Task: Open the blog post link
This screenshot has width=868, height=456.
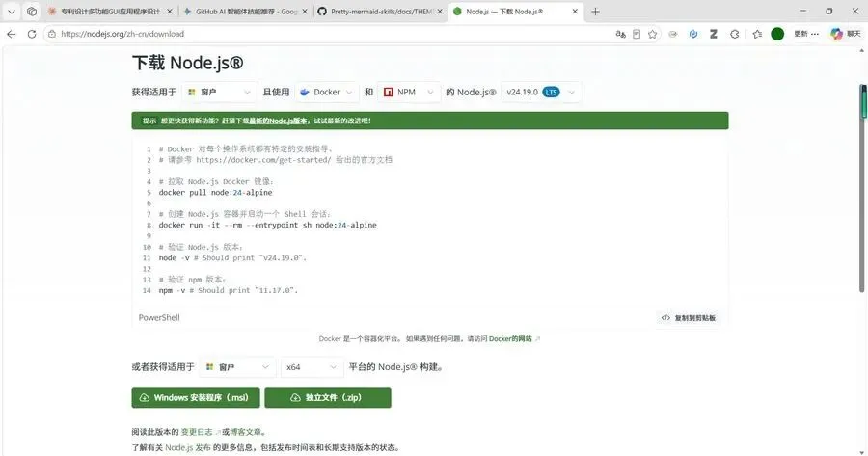Action: (245, 432)
